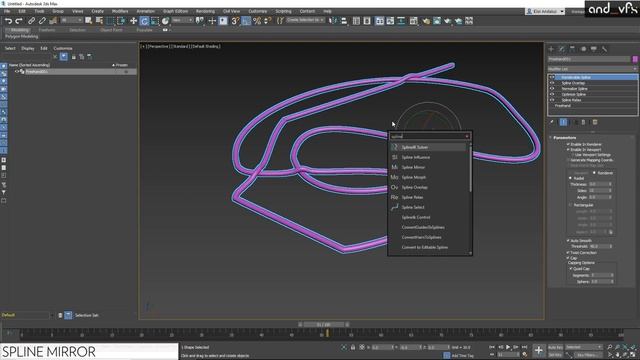Open the Rendering menu
640x360 pixels.
click(x=205, y=11)
